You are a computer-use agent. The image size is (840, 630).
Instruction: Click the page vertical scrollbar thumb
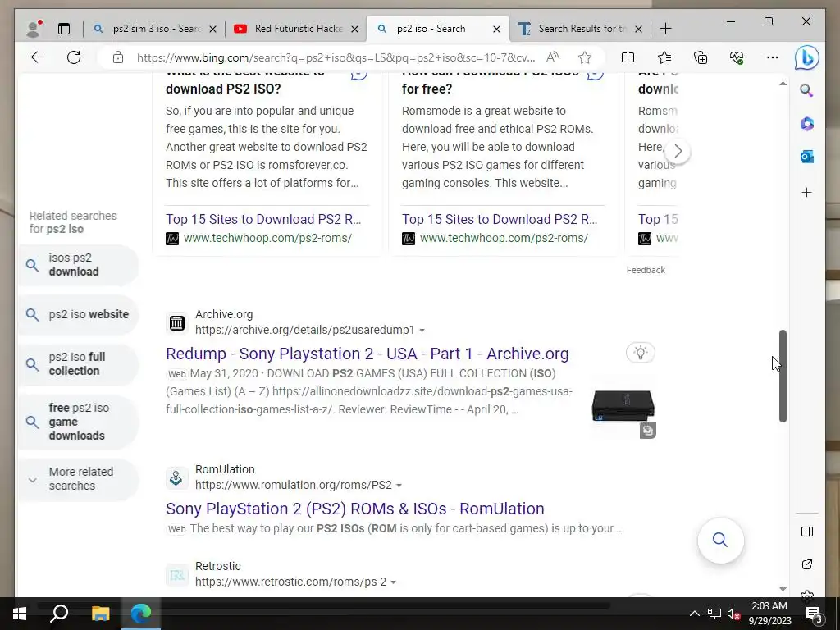[783, 376]
